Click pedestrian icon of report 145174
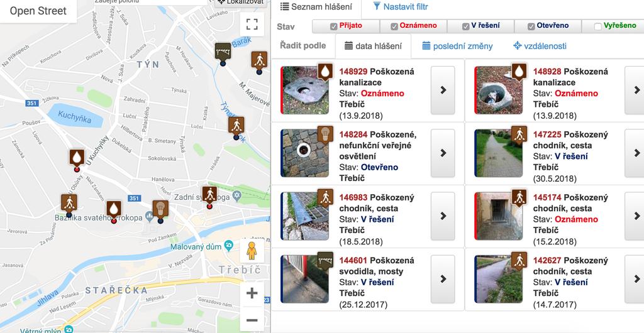 tap(519, 198)
